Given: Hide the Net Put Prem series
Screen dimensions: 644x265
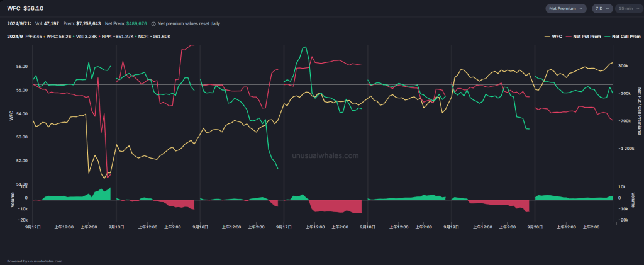Looking at the screenshot, I should [x=586, y=37].
